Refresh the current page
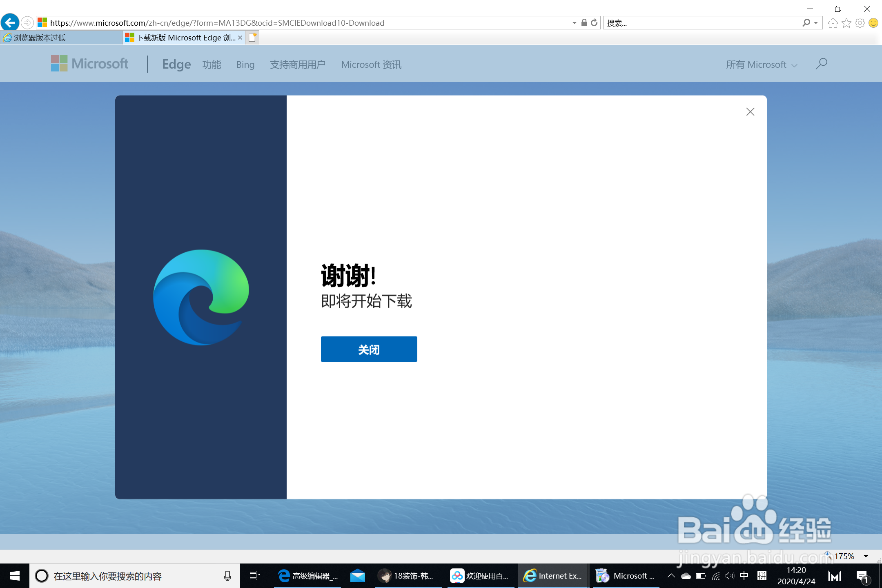Viewport: 882px width, 588px height. coord(593,22)
